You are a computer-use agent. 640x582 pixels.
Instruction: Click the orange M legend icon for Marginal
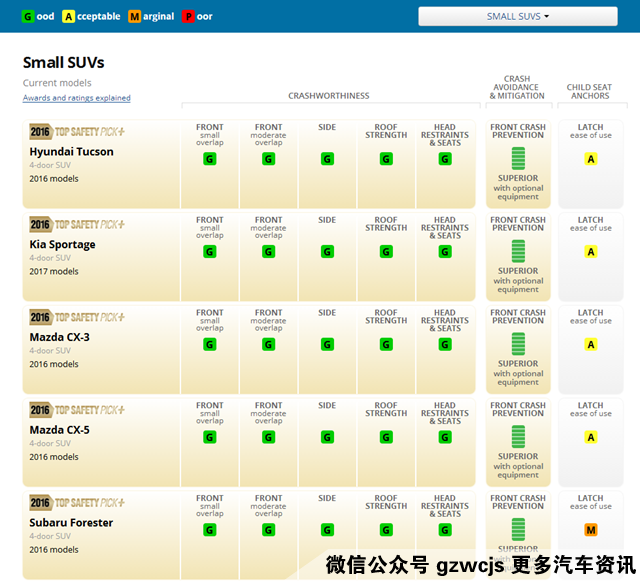133,16
